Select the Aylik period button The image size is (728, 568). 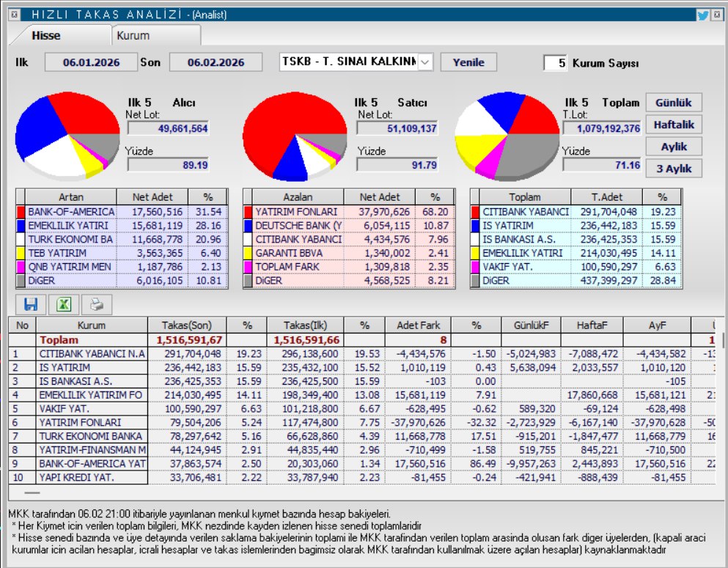coord(674,147)
